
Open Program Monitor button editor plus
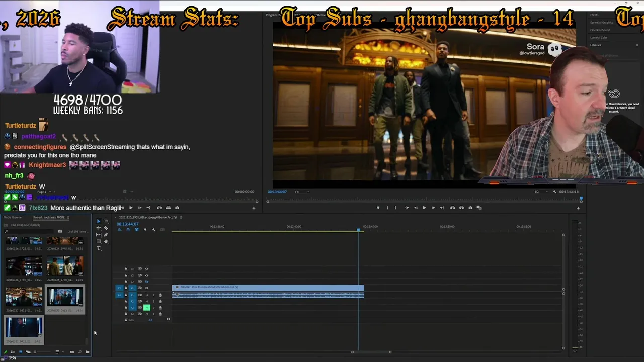point(578,208)
